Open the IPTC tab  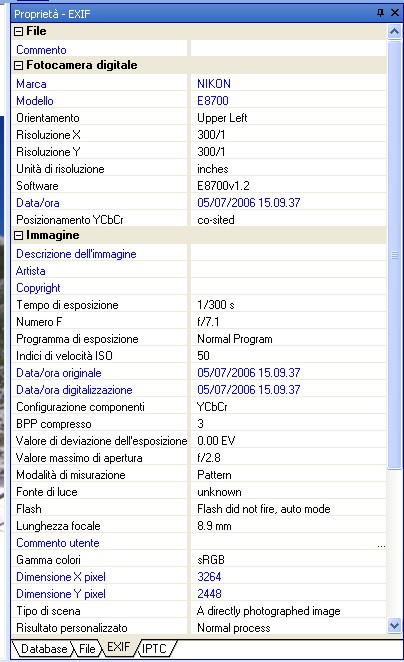154,648
